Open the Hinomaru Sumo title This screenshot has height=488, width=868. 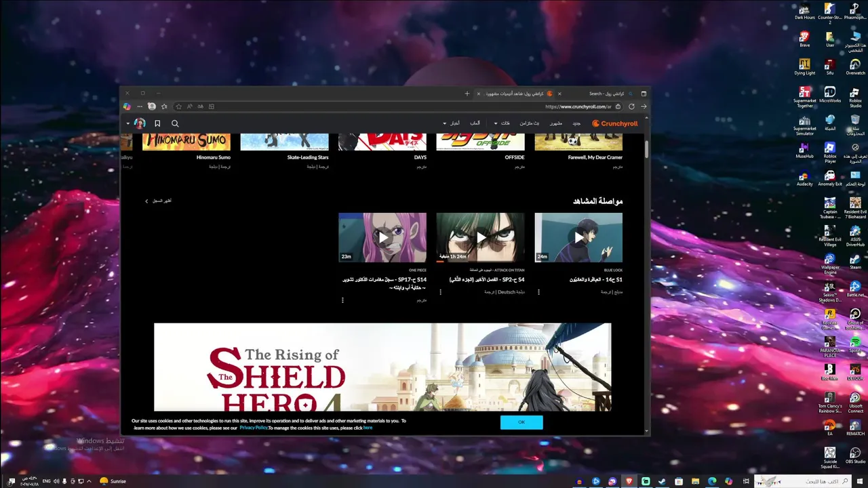pyautogui.click(x=214, y=157)
